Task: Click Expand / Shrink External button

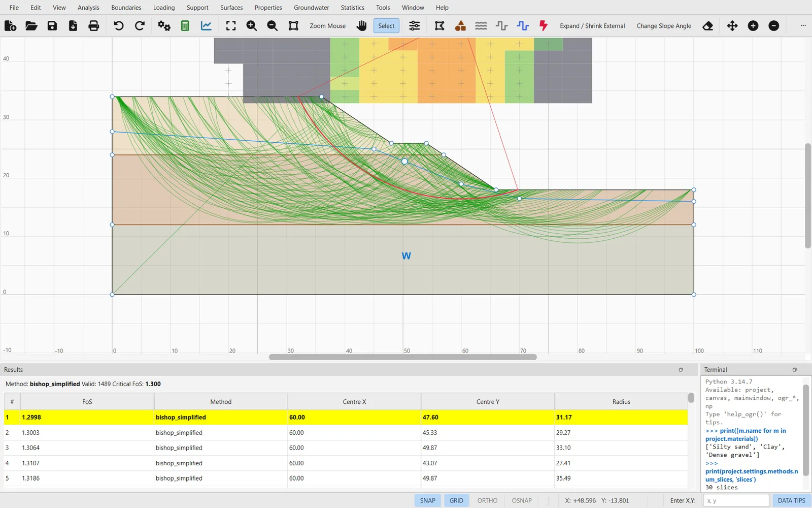Action: 592,26
